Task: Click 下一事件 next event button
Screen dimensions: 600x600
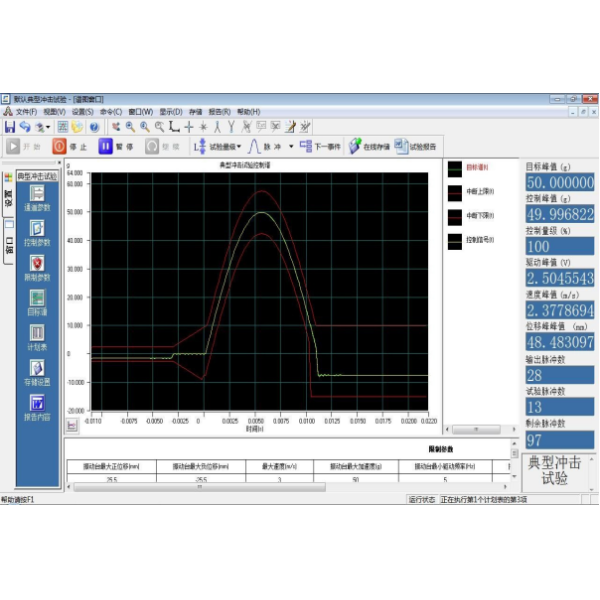Action: click(x=320, y=147)
